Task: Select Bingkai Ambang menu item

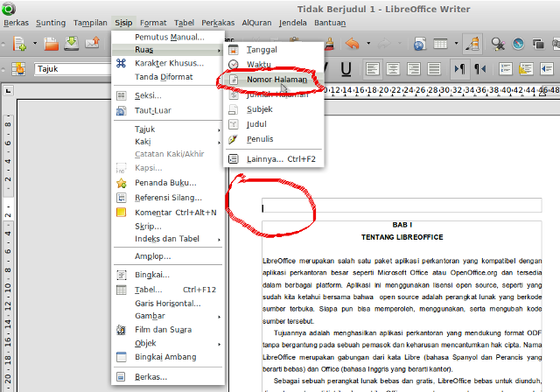Action: (168, 357)
